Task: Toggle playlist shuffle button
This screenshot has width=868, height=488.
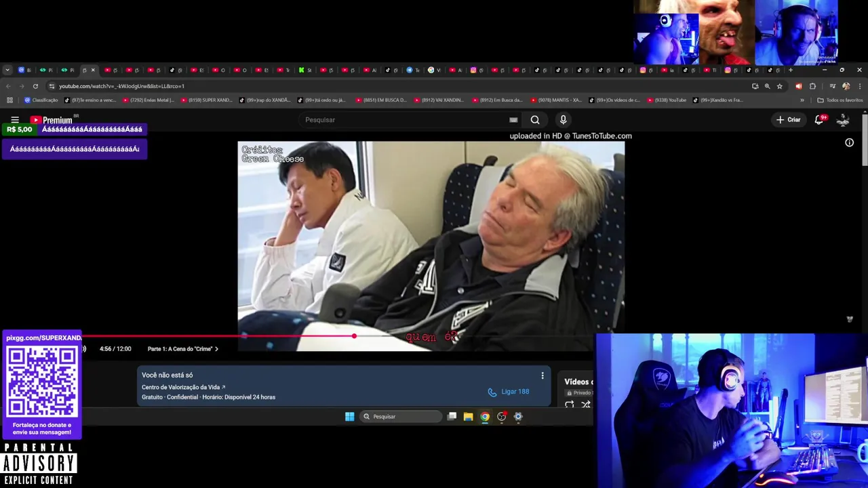Action: click(x=586, y=405)
